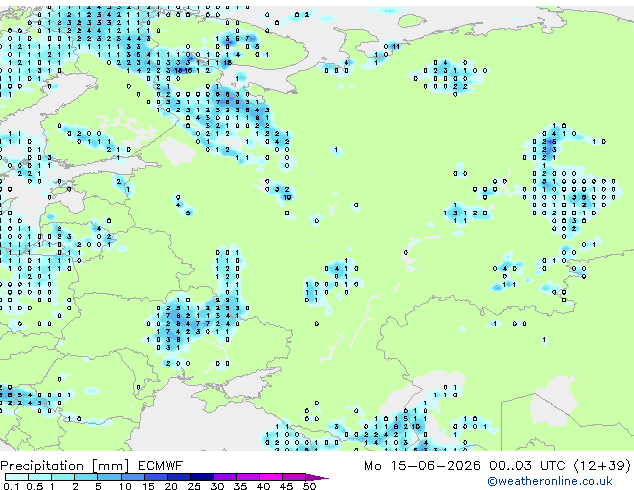The height and width of the screenshot is (490, 634).
Task: Click the 'Precipitation [mm]' legend title
Action: pos(65,466)
